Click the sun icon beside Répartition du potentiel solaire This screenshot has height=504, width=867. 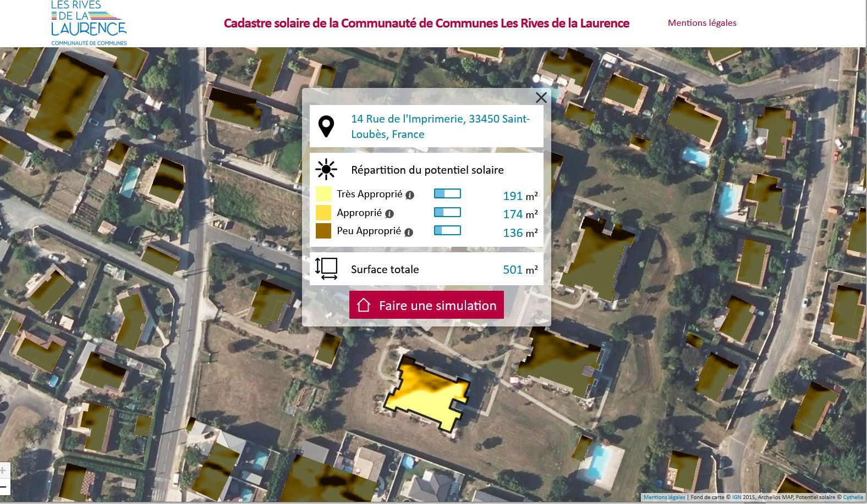coord(326,170)
